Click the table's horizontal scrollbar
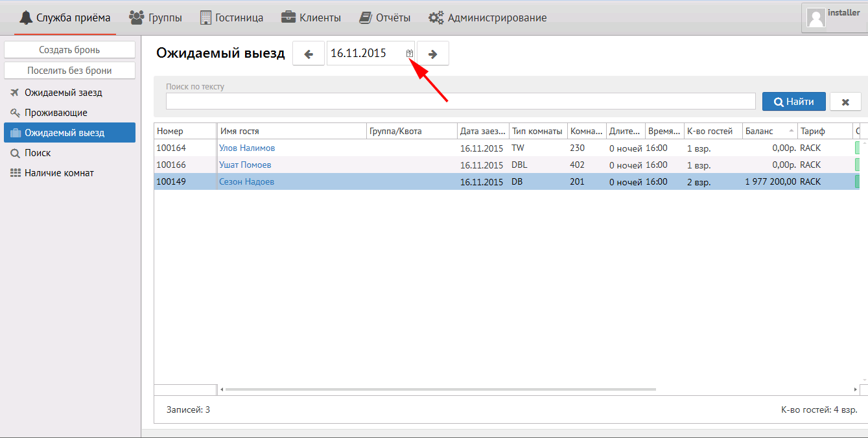This screenshot has height=438, width=868. (x=441, y=389)
